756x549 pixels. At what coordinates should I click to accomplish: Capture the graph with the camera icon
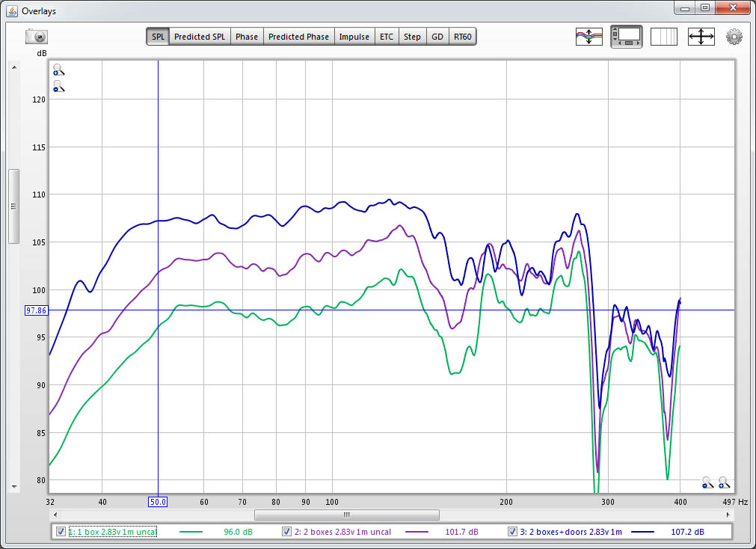37,37
